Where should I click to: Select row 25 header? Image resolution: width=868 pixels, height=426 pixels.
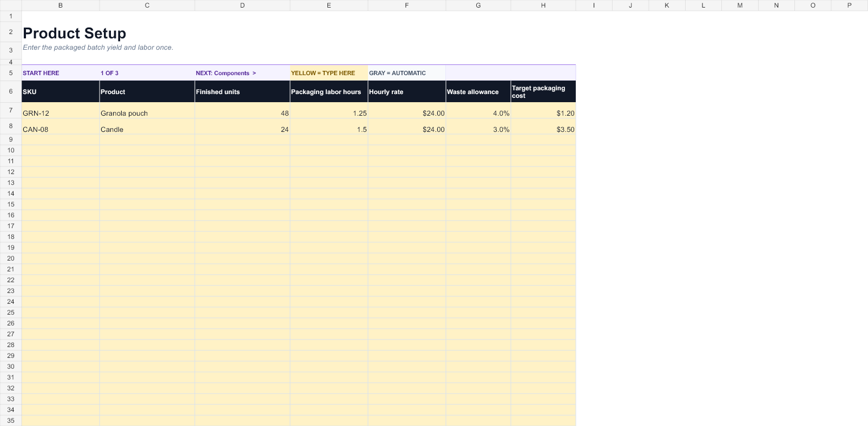11,312
